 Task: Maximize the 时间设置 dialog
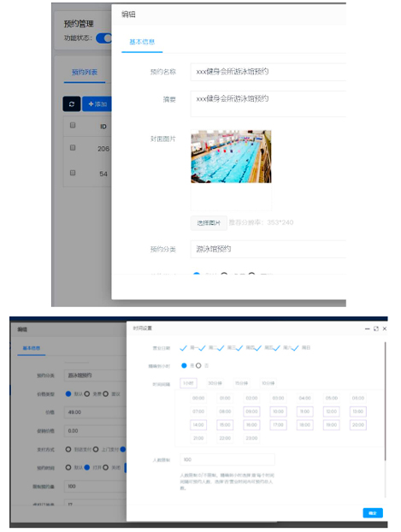click(376, 328)
